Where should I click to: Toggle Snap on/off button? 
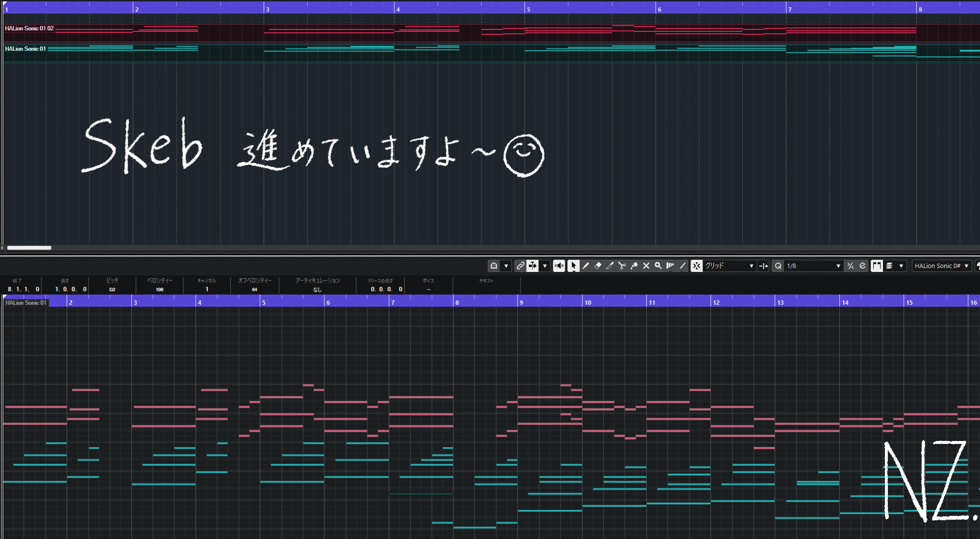[x=696, y=266]
